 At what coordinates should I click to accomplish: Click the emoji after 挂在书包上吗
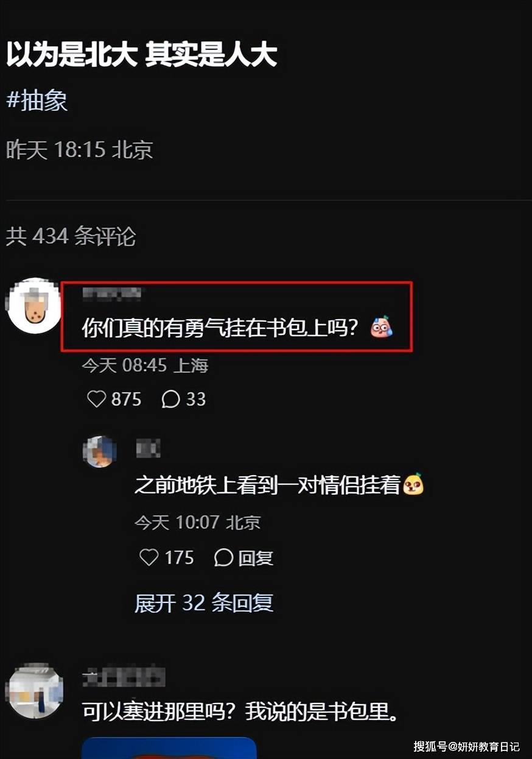click(x=382, y=328)
